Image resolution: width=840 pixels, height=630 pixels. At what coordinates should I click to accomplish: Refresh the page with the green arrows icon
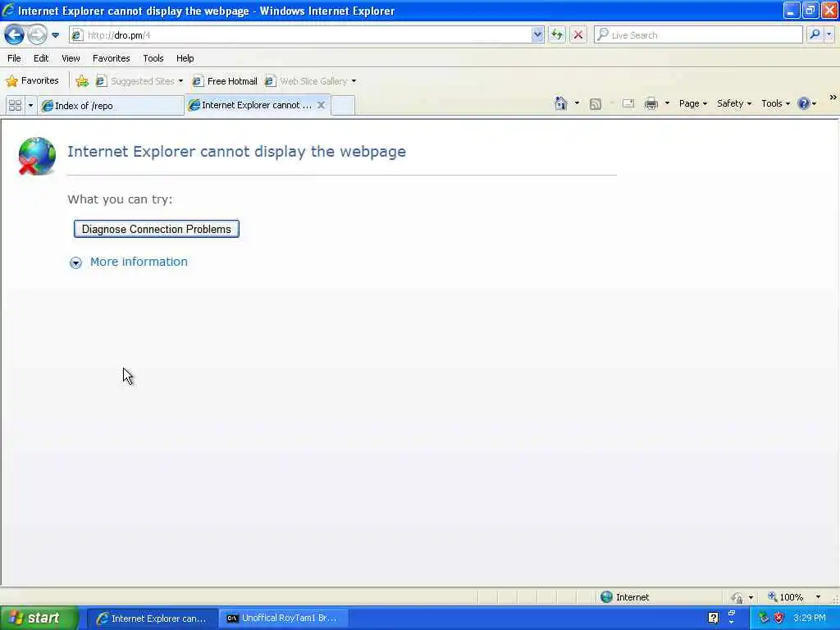click(x=557, y=35)
